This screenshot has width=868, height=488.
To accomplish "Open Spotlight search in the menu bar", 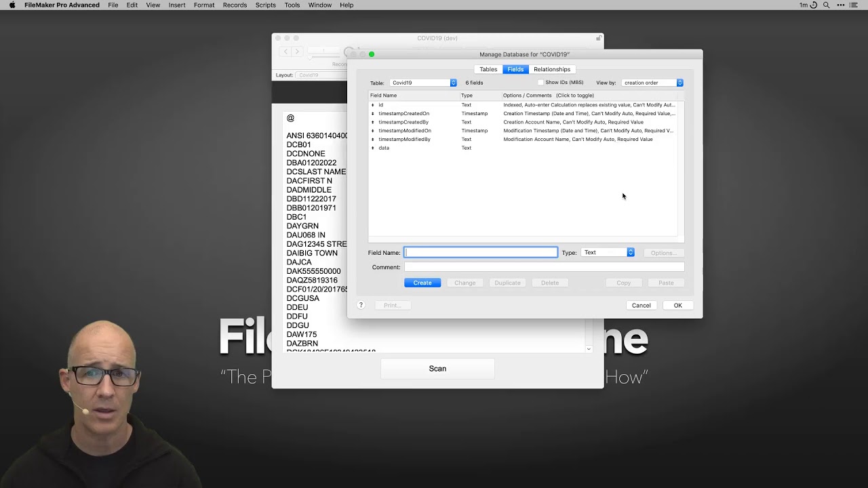I will pyautogui.click(x=826, y=5).
